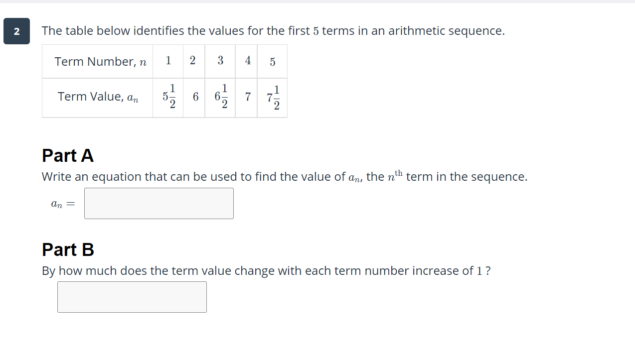Click the Part B heading
This screenshot has width=635, height=364.
pyautogui.click(x=68, y=249)
